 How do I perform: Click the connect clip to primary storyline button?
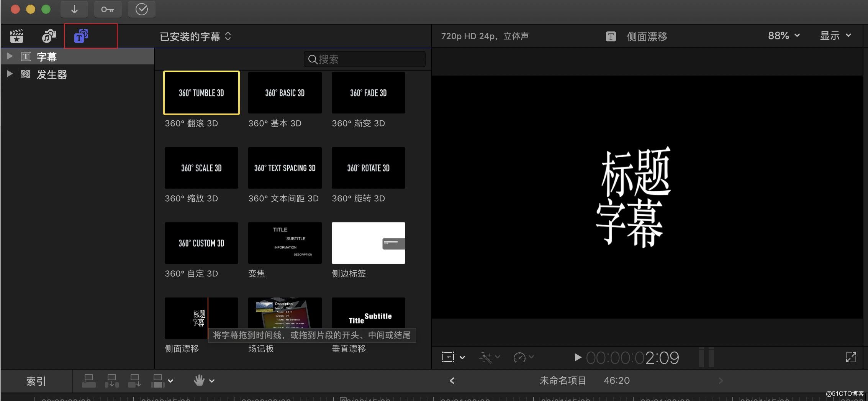pos(89,381)
